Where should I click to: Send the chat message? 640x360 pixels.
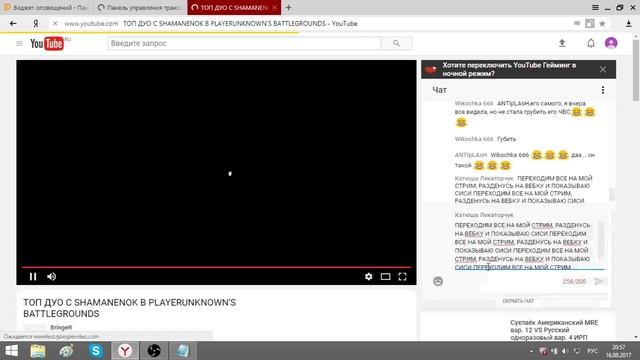599,281
